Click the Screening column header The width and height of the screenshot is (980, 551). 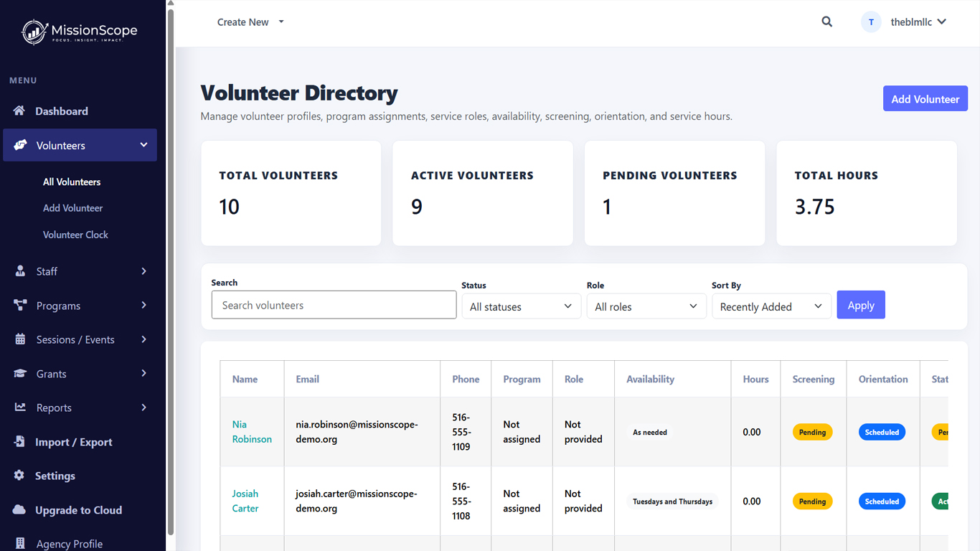point(814,380)
